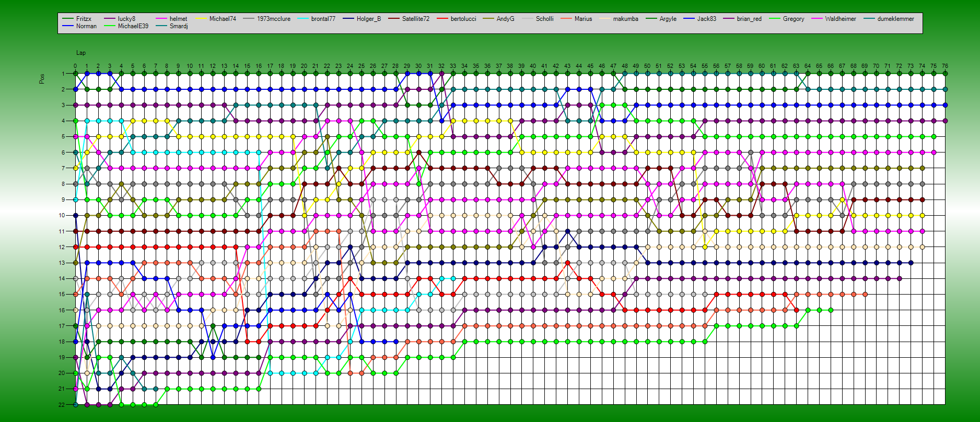Screen dimensions: 980x422
Task: Click the green line swatch beside MichaelE39
Action: 110,26
